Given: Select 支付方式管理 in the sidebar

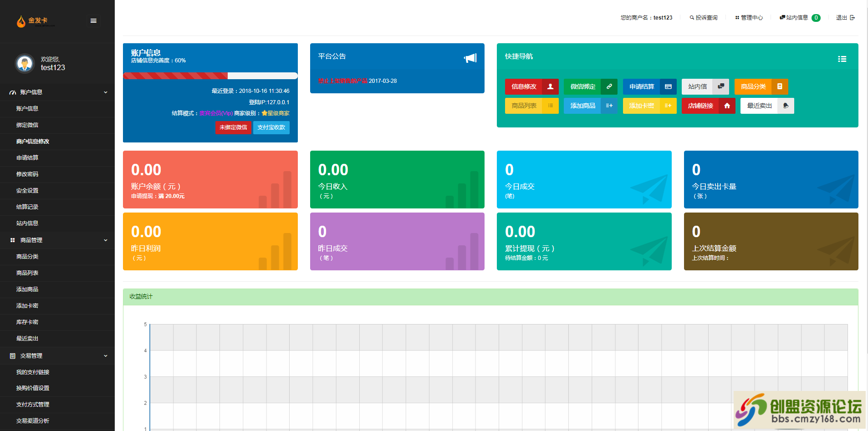Looking at the screenshot, I should click(57, 405).
